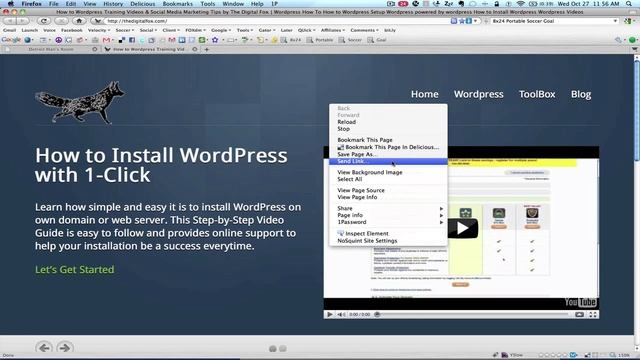Open the bit.ly bookmark

tap(390, 30)
